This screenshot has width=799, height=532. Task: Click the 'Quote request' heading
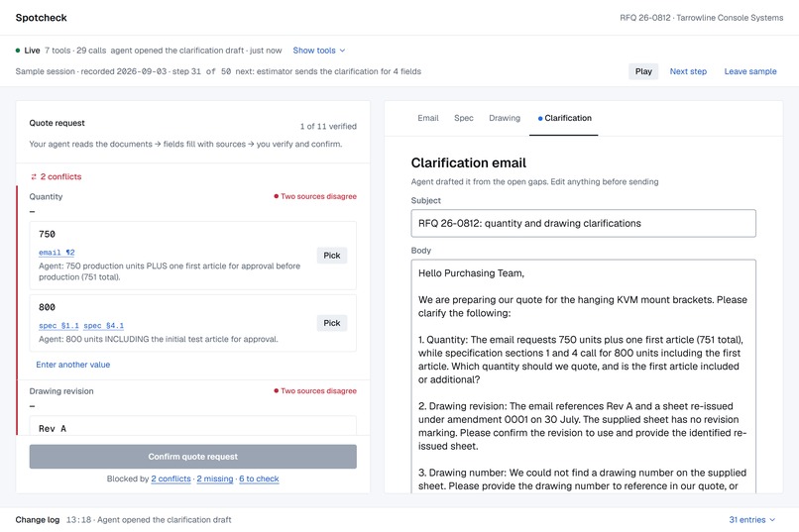[57, 123]
